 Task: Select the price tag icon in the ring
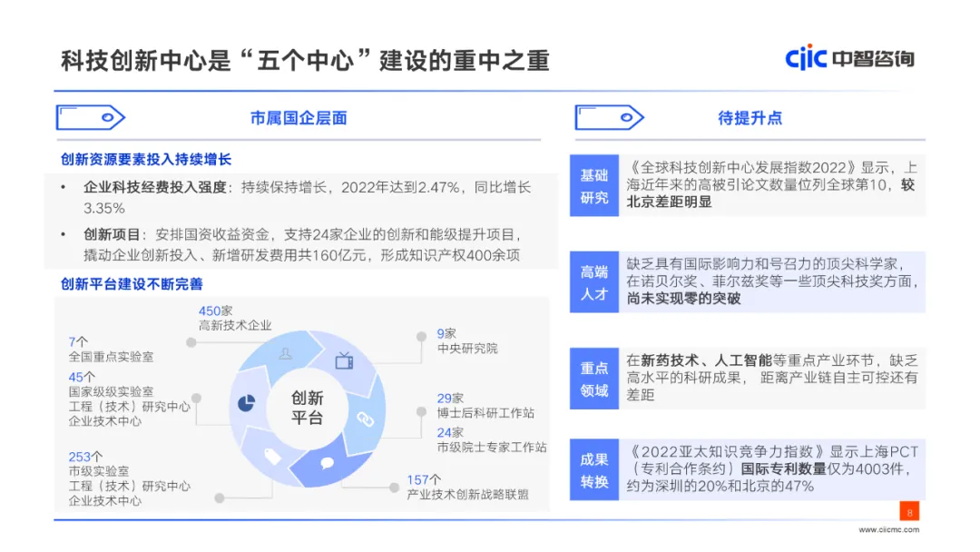click(x=271, y=456)
